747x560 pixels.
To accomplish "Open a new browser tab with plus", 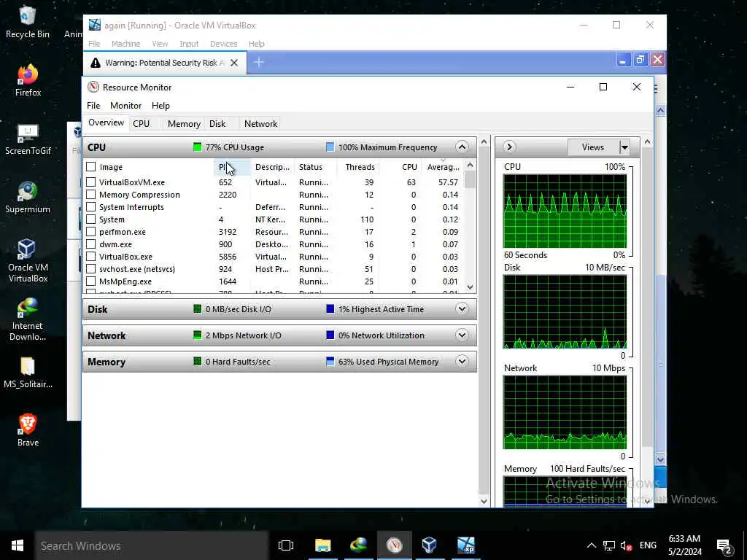I will pyautogui.click(x=259, y=63).
